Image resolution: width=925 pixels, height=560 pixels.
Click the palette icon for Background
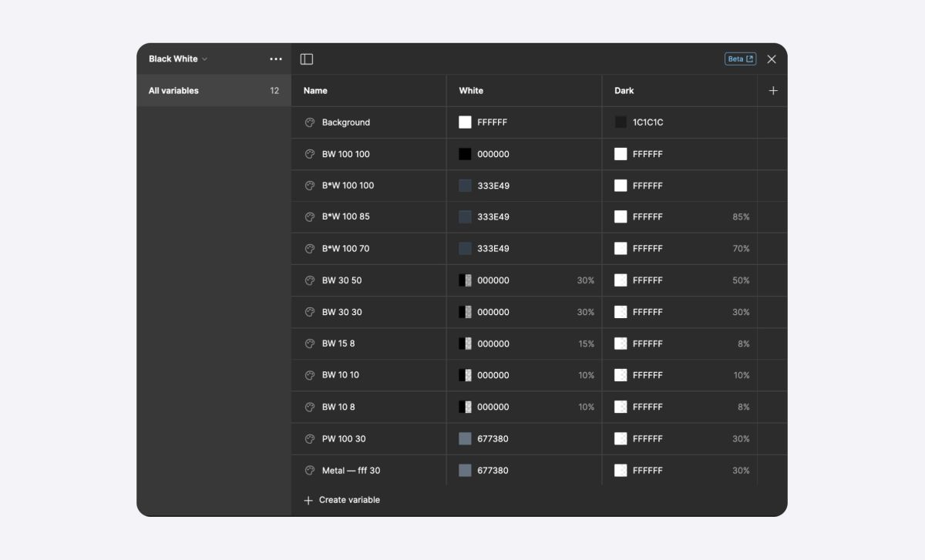point(310,122)
